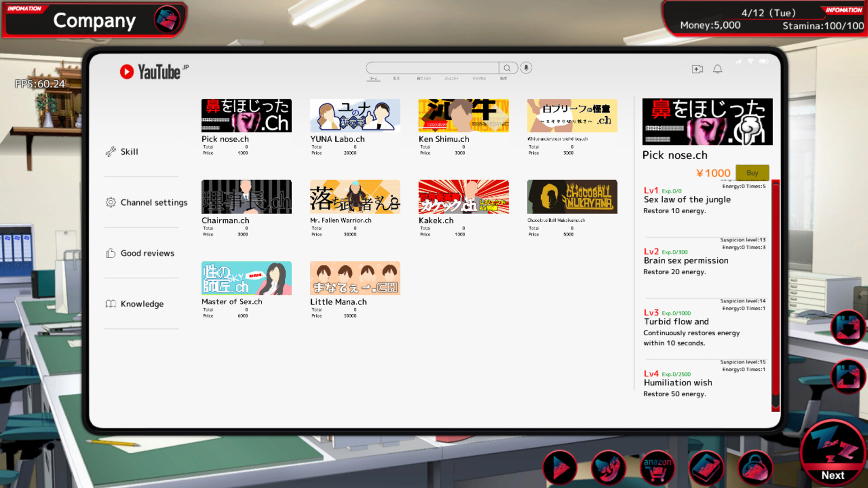Select the YUNA Labo.ch channel thumbnail
868x488 pixels.
point(355,116)
